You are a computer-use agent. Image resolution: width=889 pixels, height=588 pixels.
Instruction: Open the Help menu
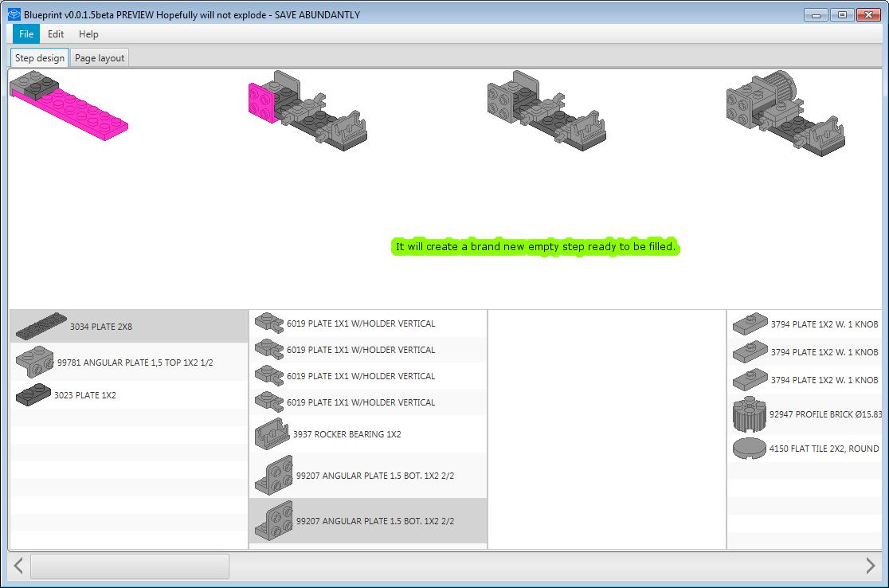pyautogui.click(x=88, y=34)
